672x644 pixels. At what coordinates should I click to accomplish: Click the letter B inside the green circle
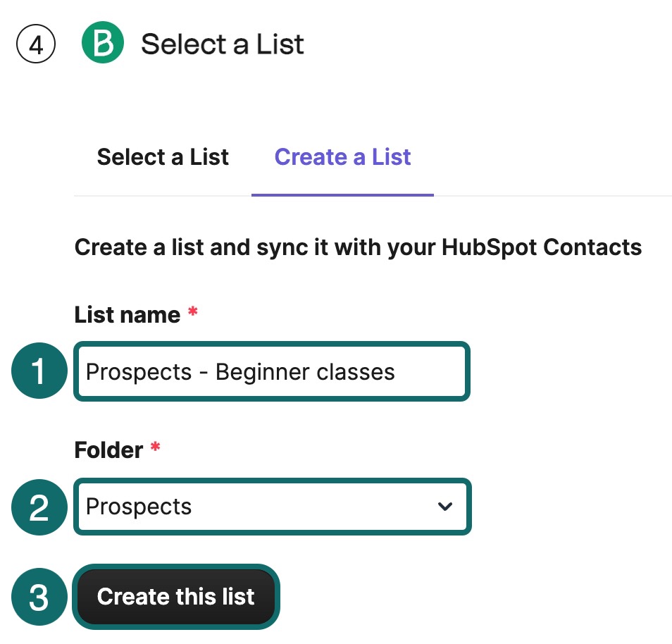103,44
